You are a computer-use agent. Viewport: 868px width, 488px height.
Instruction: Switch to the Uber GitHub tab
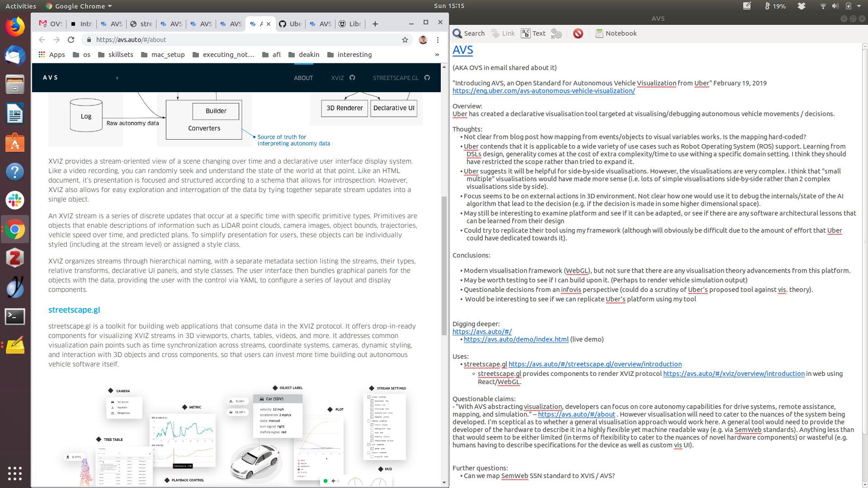click(290, 24)
